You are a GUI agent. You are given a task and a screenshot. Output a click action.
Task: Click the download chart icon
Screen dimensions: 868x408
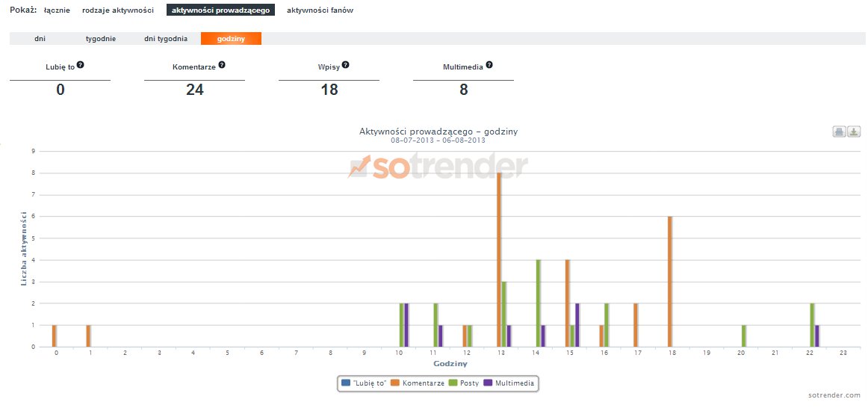[854, 132]
